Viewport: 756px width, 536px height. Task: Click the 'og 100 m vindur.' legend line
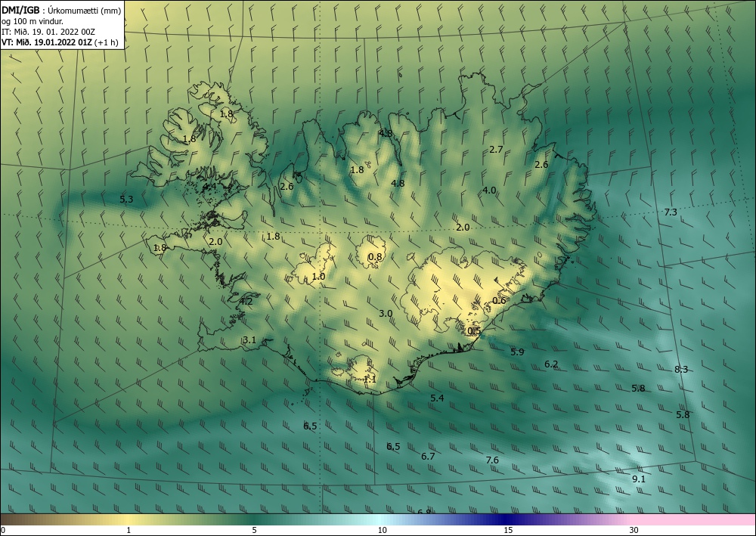point(33,21)
